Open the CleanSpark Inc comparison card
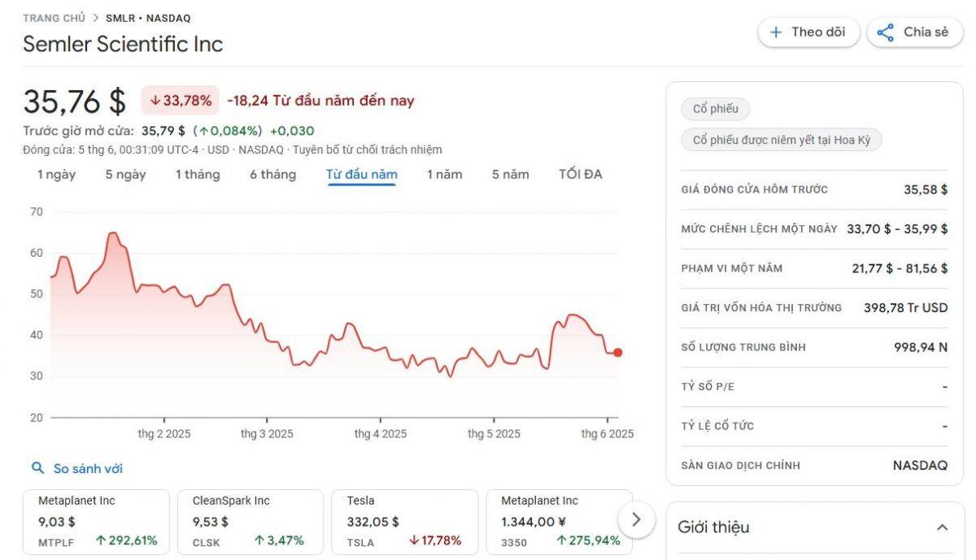 249,521
